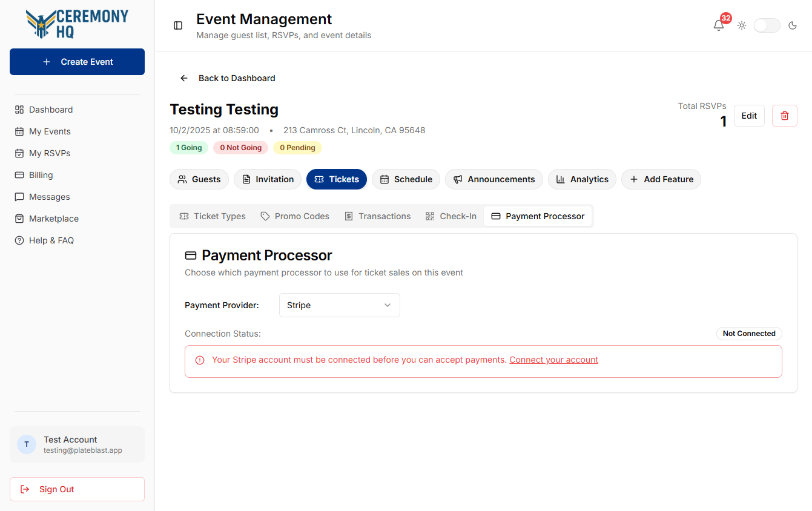The width and height of the screenshot is (812, 511).
Task: Open notifications bell with 32 badge
Action: 719,25
